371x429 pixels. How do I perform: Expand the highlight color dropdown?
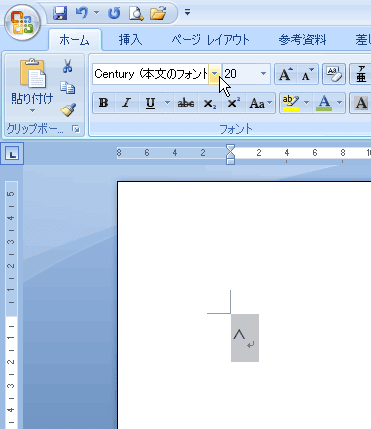coord(307,103)
